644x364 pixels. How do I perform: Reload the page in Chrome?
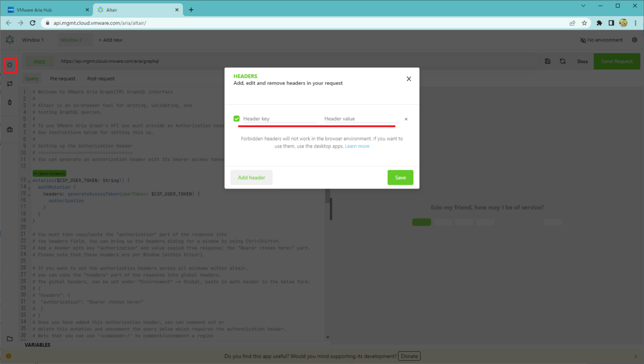click(33, 23)
